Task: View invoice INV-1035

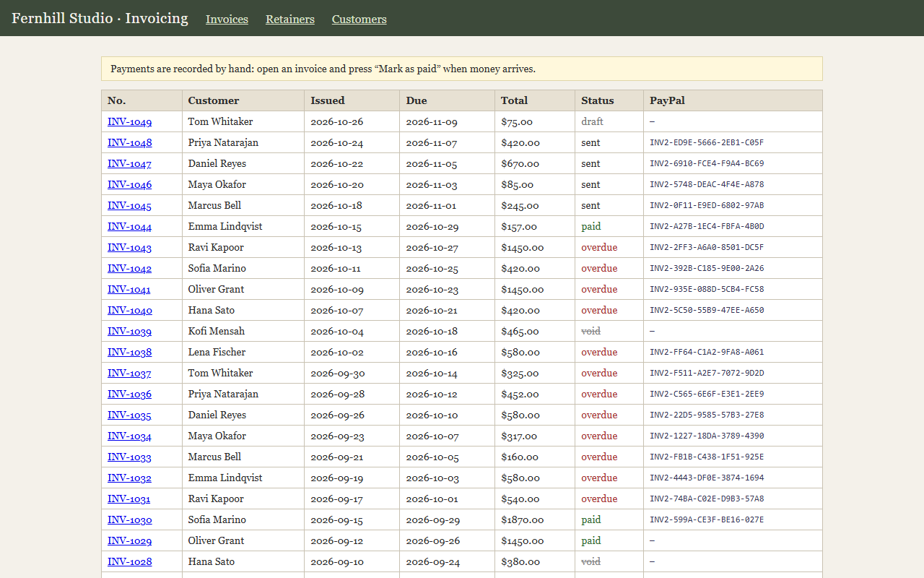Action: click(130, 415)
